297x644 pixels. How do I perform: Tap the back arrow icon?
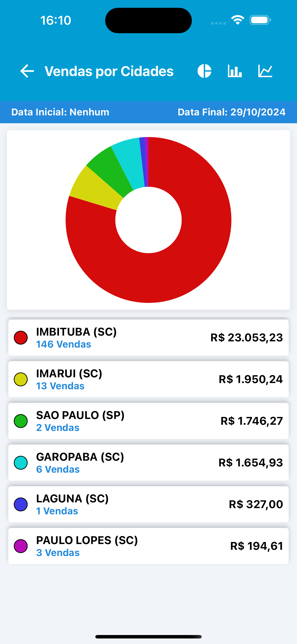click(27, 71)
